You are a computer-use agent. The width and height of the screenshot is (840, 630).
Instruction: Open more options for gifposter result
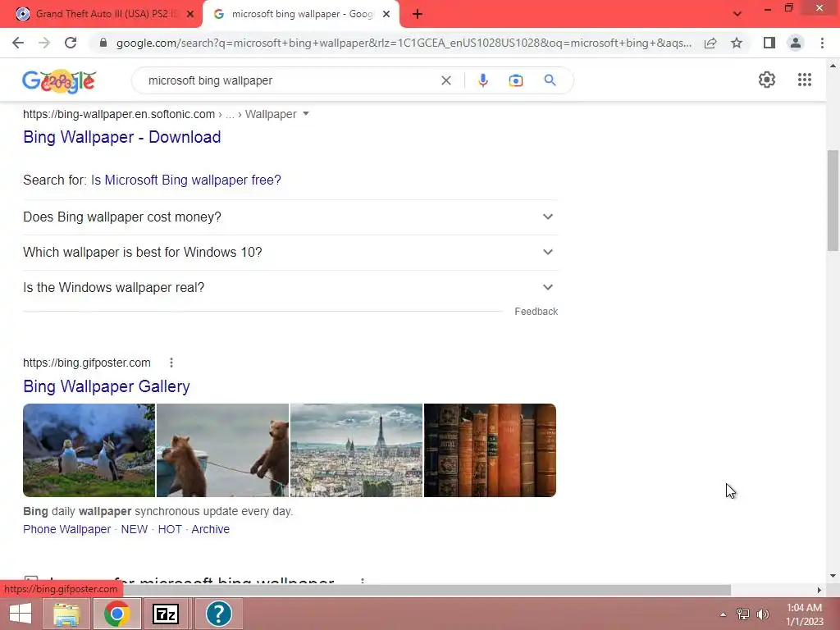coord(171,363)
